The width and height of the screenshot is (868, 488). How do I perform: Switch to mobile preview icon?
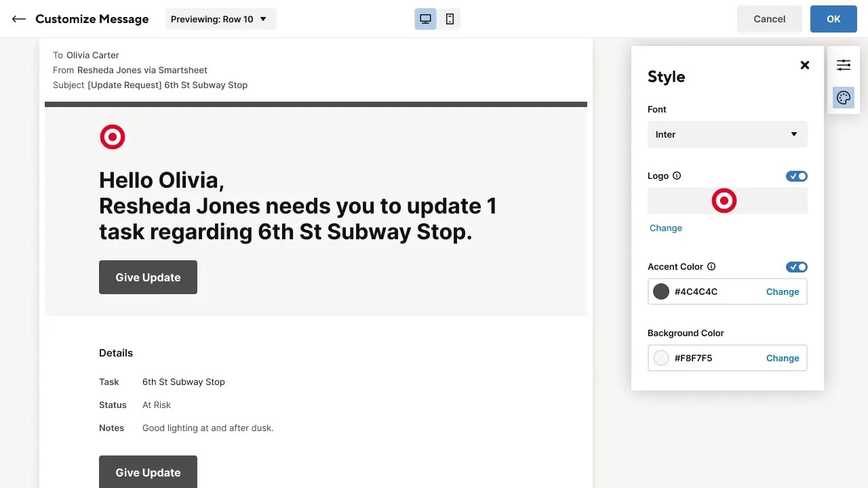pyautogui.click(x=450, y=19)
